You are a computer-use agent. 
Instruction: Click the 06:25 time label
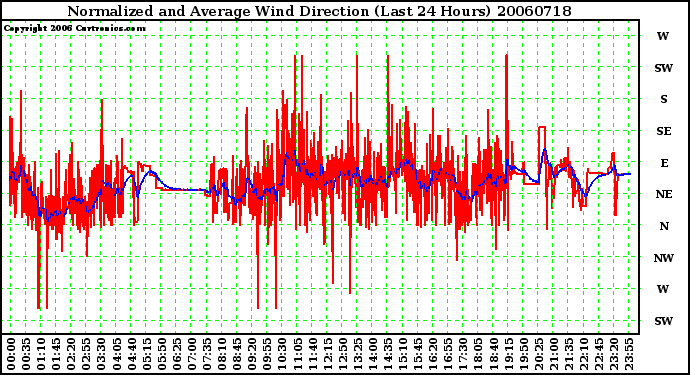coord(176,354)
